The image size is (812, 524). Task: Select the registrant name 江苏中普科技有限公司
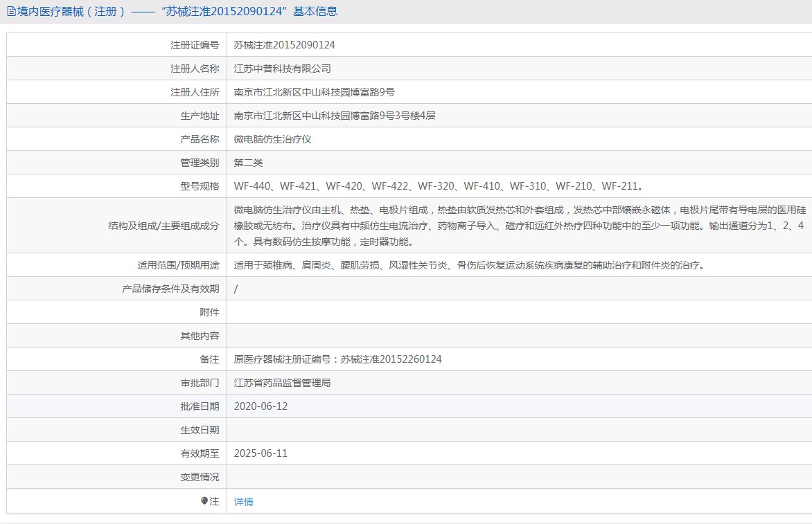click(282, 69)
